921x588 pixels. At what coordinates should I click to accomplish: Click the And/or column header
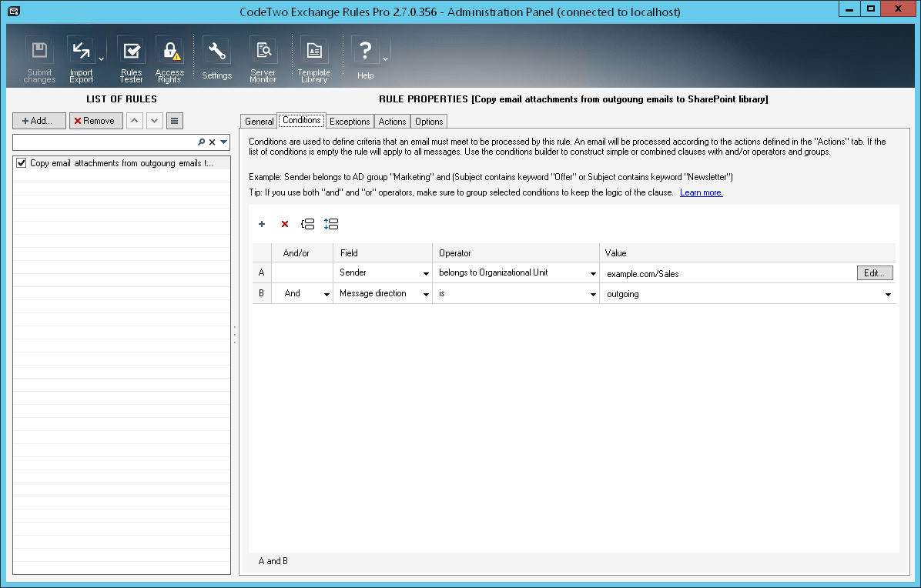[302, 253]
